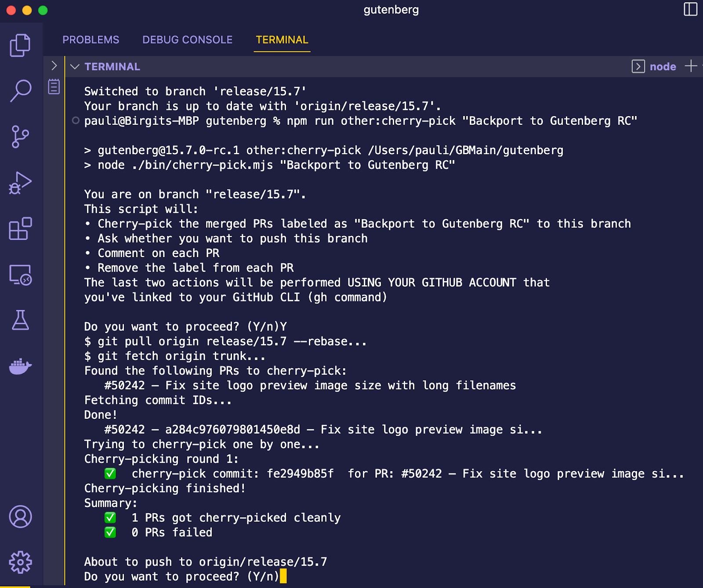The image size is (703, 588).
Task: Expand the collapsed side panel arrow
Action: click(54, 66)
